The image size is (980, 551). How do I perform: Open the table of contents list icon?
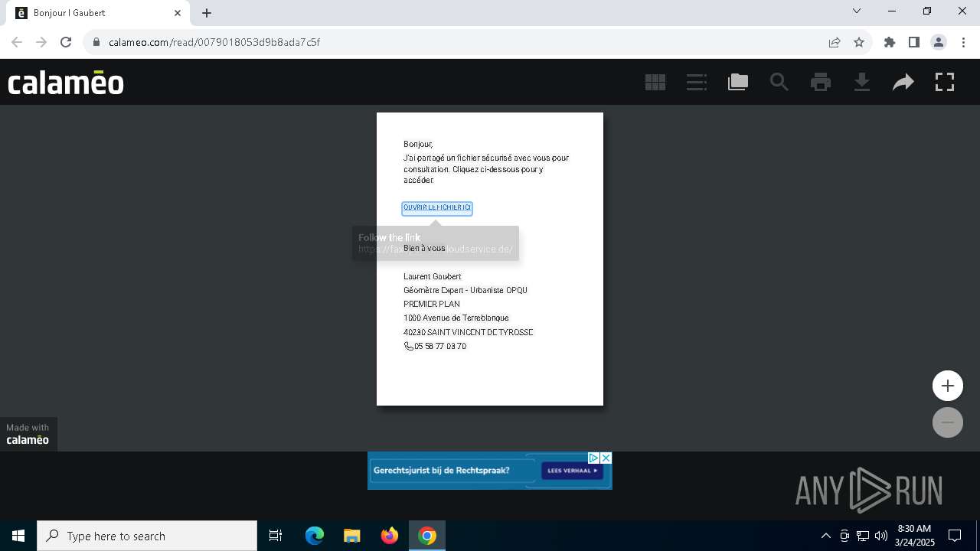697,82
